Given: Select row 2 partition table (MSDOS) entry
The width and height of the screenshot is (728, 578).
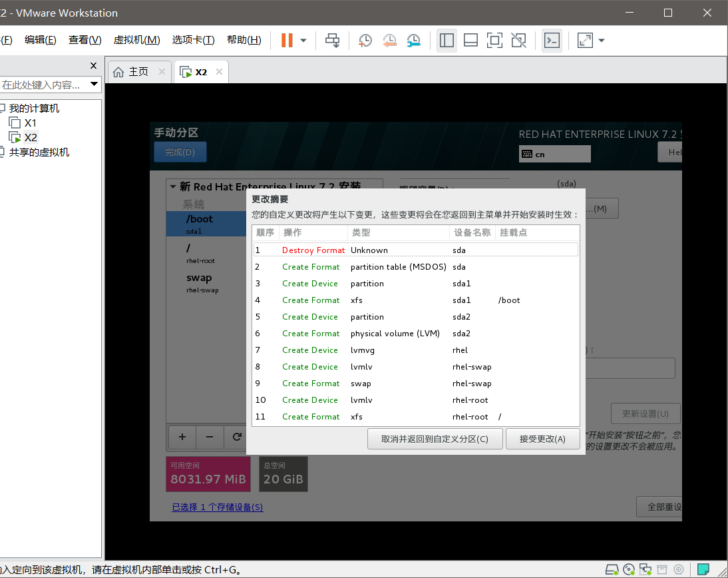Looking at the screenshot, I should (416, 267).
